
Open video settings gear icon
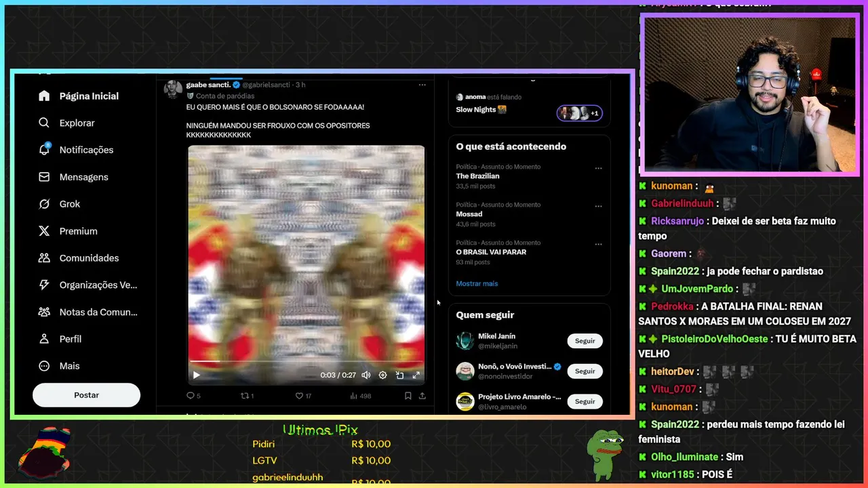pos(382,375)
